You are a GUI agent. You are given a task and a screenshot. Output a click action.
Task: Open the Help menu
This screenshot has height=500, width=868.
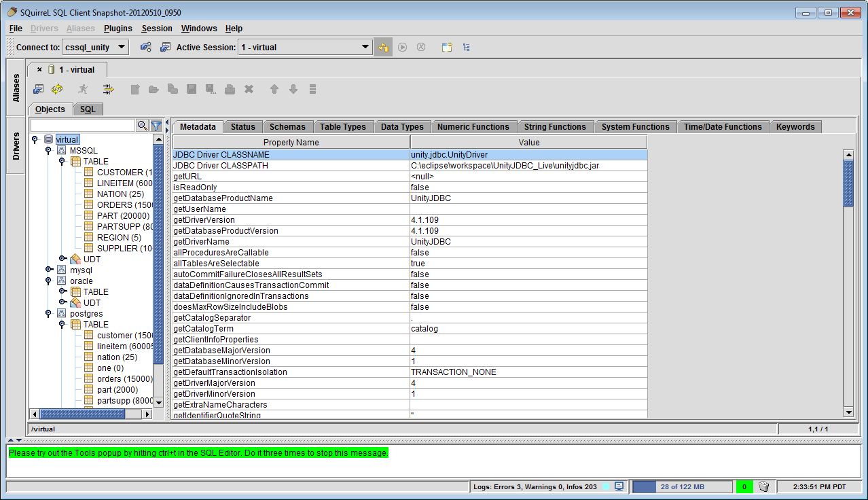tap(234, 29)
